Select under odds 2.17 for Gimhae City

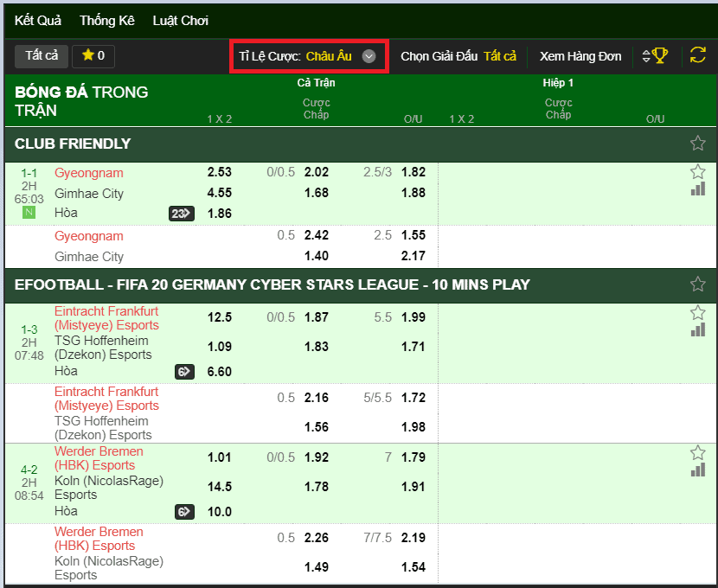click(413, 256)
